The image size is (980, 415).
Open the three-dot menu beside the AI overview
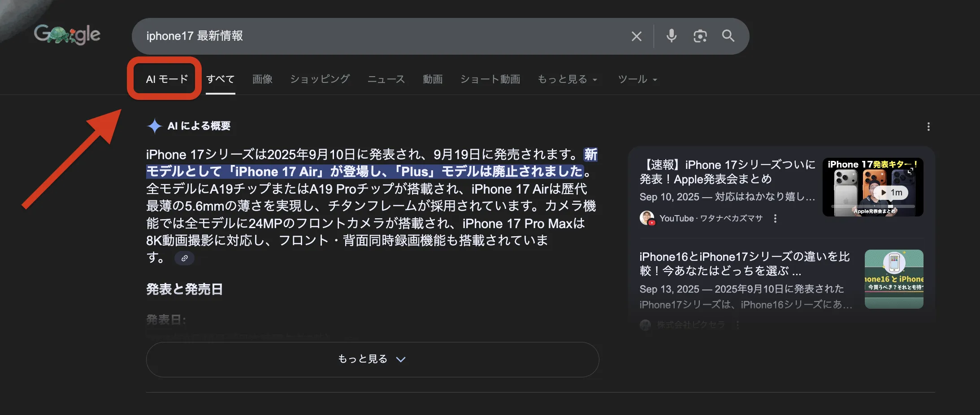pyautogui.click(x=928, y=127)
